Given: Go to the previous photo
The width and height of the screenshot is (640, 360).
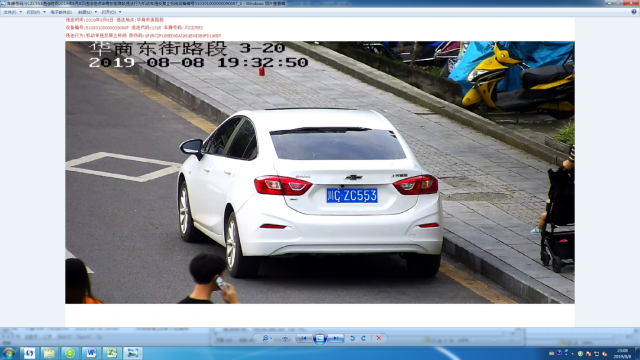Looking at the screenshot, I should (x=304, y=338).
